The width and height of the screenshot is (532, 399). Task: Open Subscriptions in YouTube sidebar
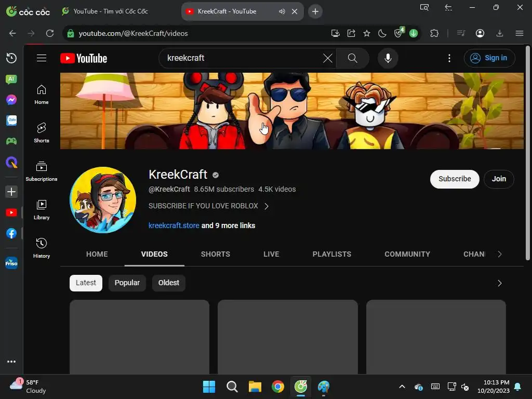42,171
